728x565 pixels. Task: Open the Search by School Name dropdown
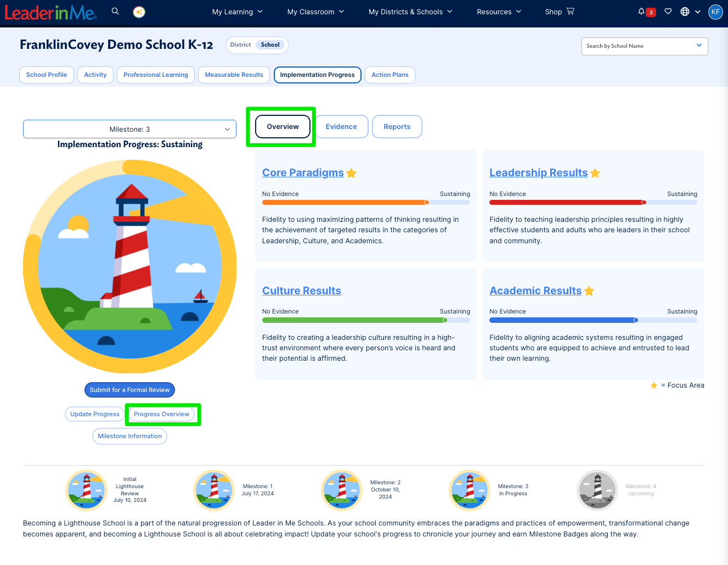pos(645,46)
